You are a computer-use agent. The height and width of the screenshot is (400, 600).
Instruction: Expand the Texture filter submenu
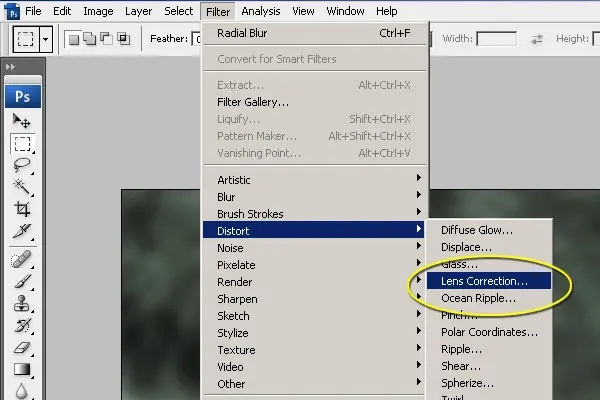click(x=314, y=350)
